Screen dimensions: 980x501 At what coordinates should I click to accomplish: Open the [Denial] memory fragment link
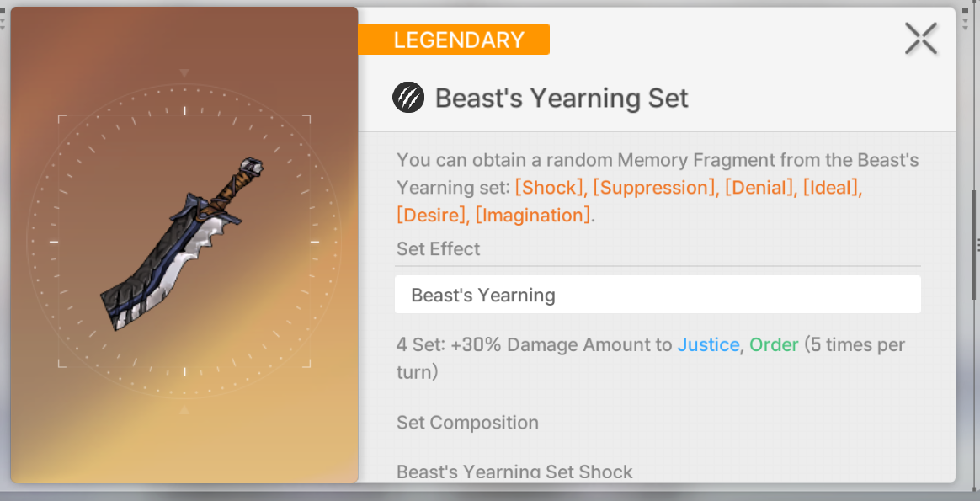pyautogui.click(x=758, y=187)
